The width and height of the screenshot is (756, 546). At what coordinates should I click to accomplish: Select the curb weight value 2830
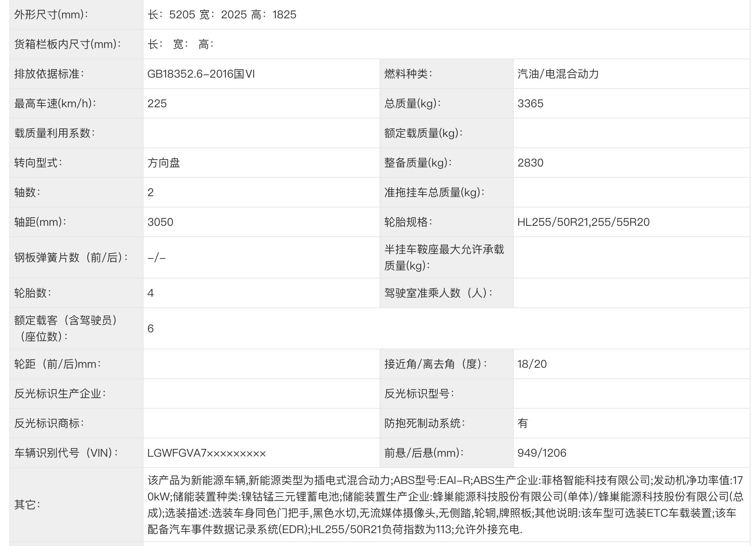tap(530, 163)
